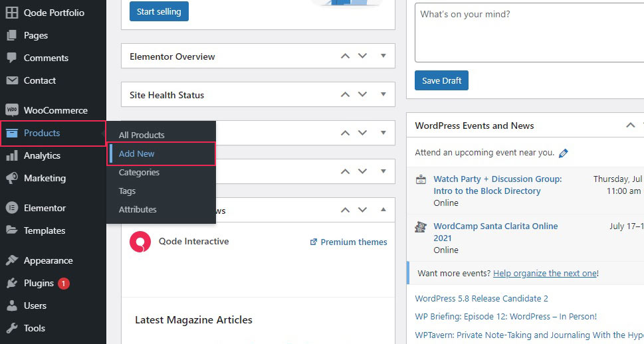Image resolution: width=644 pixels, height=344 pixels.
Task: Click the Appearance paintbrush icon
Action: point(12,260)
